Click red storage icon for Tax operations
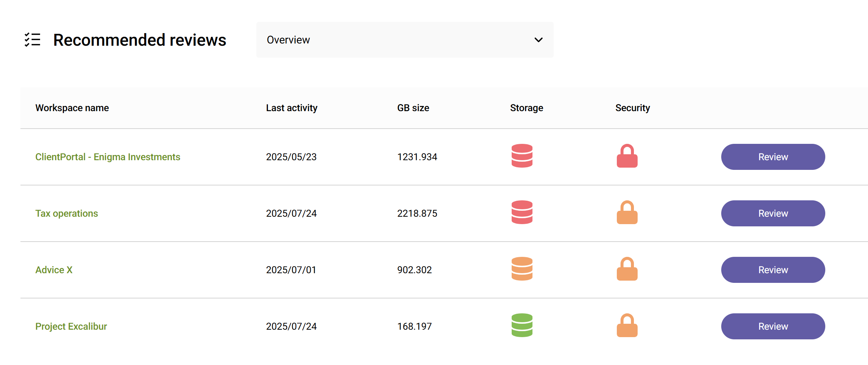 [x=522, y=213]
